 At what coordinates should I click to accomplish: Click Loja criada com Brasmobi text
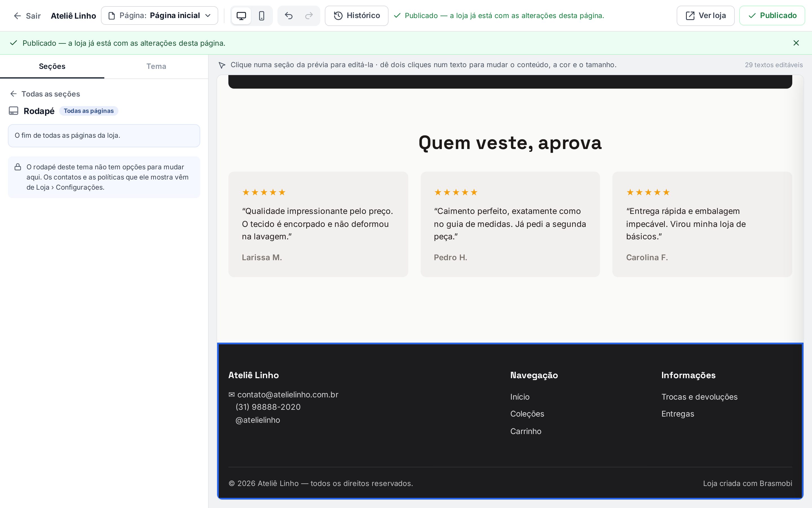click(748, 483)
